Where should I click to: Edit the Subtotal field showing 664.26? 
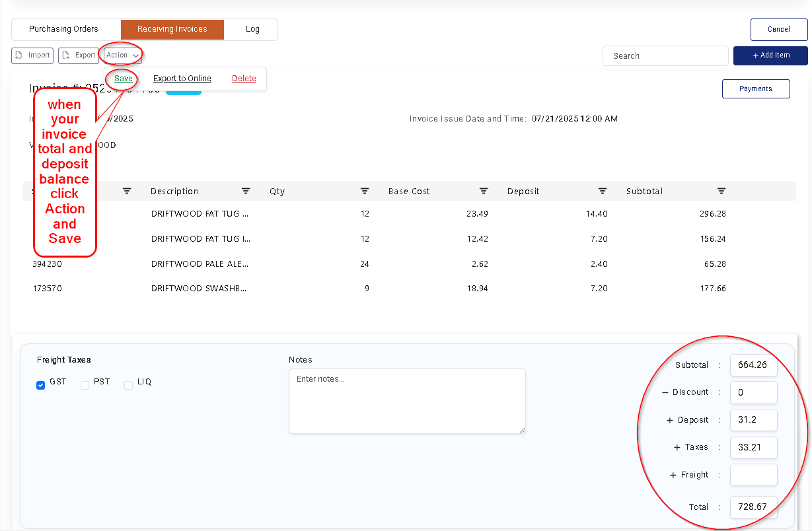coord(754,365)
